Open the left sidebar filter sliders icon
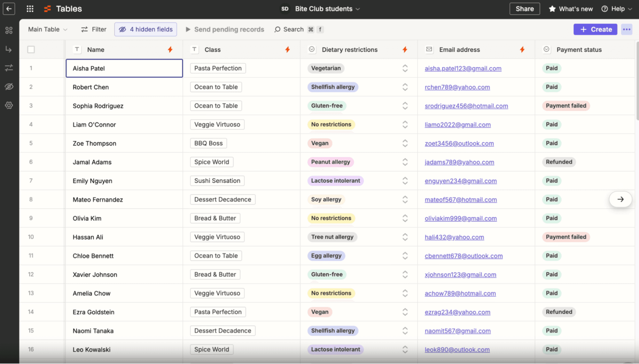This screenshot has height=364, width=639. click(9, 68)
